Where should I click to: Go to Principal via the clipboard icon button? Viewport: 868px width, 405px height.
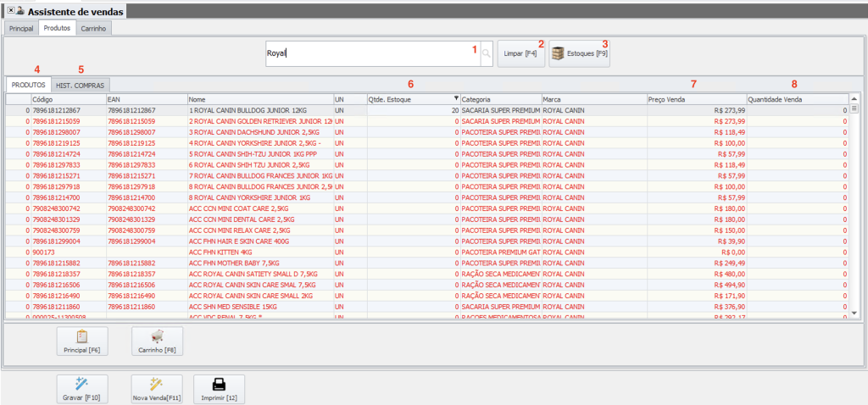click(82, 341)
